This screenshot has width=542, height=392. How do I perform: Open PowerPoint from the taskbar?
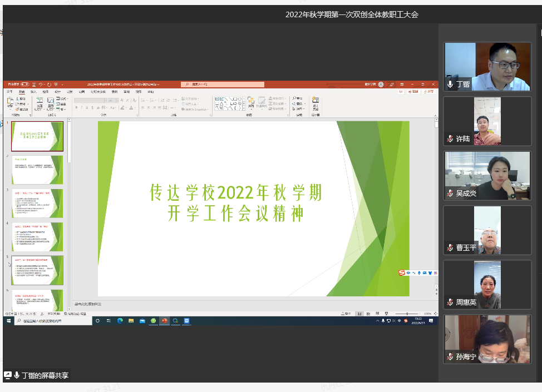pyautogui.click(x=164, y=321)
